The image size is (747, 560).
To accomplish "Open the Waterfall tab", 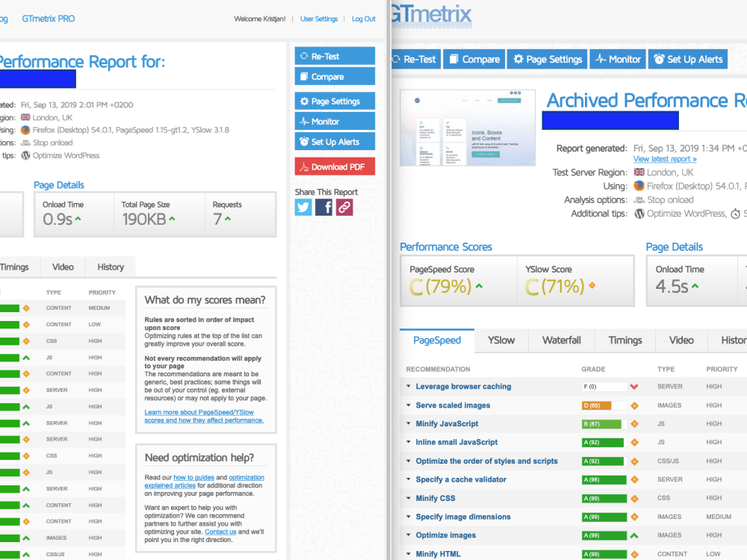I will [561, 340].
